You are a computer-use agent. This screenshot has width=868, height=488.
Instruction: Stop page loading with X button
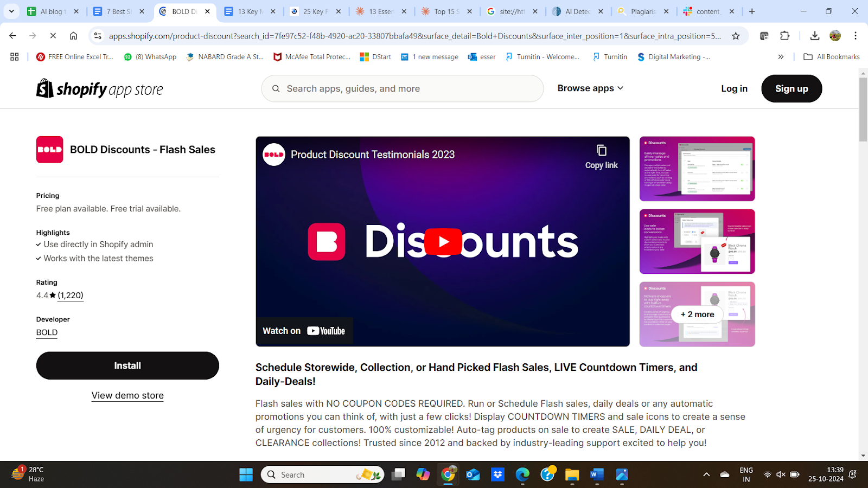point(53,36)
